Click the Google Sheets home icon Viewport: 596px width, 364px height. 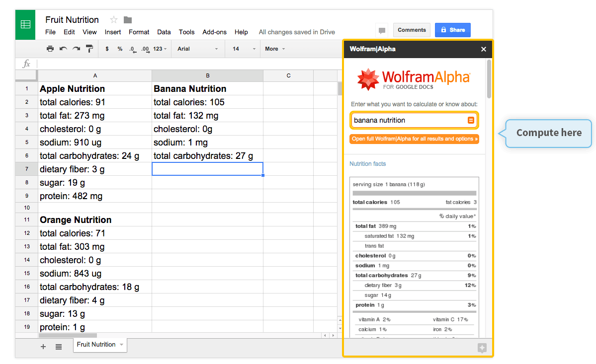click(x=25, y=25)
